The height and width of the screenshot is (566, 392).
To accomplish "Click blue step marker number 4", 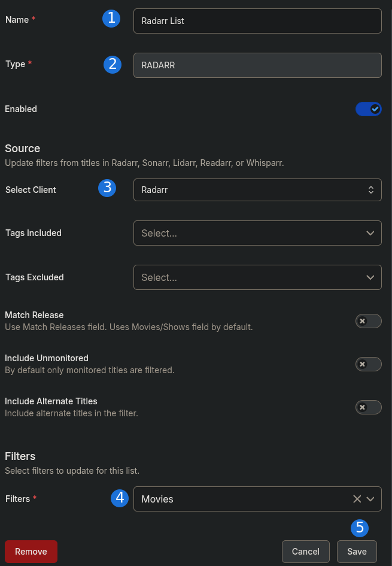I will tap(120, 498).
